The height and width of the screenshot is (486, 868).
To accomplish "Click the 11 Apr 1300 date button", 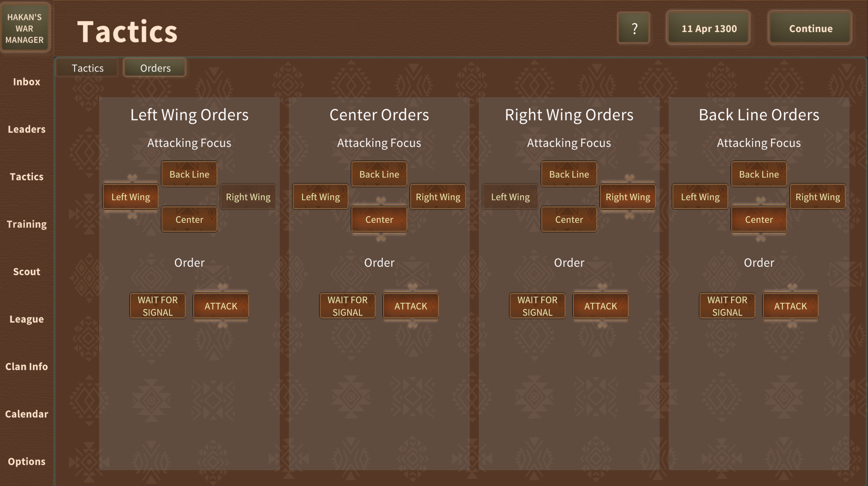I will click(708, 28).
